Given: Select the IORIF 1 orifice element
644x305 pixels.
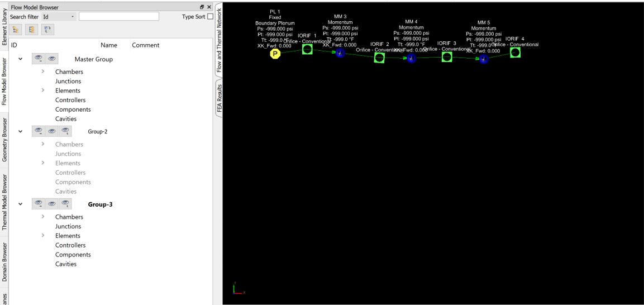Looking at the screenshot, I should coord(307,49).
